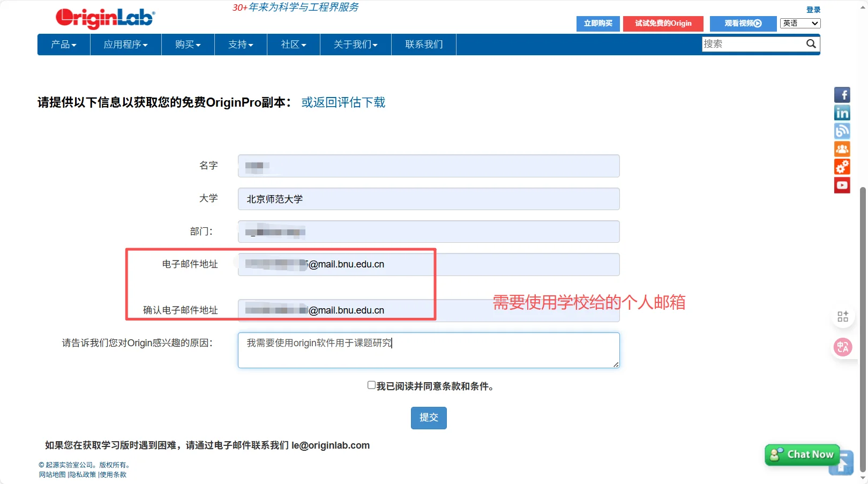Open the 社区 menu
The height and width of the screenshot is (484, 868).
tap(293, 44)
